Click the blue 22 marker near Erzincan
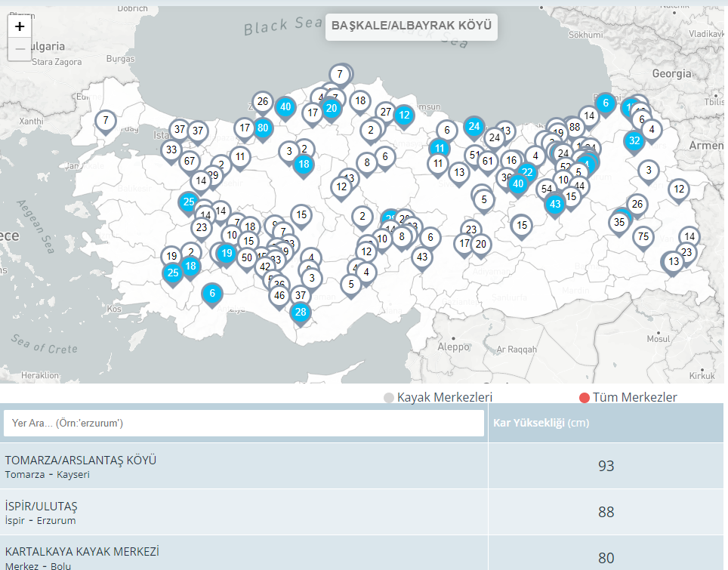This screenshot has height=570, width=728. click(x=527, y=173)
